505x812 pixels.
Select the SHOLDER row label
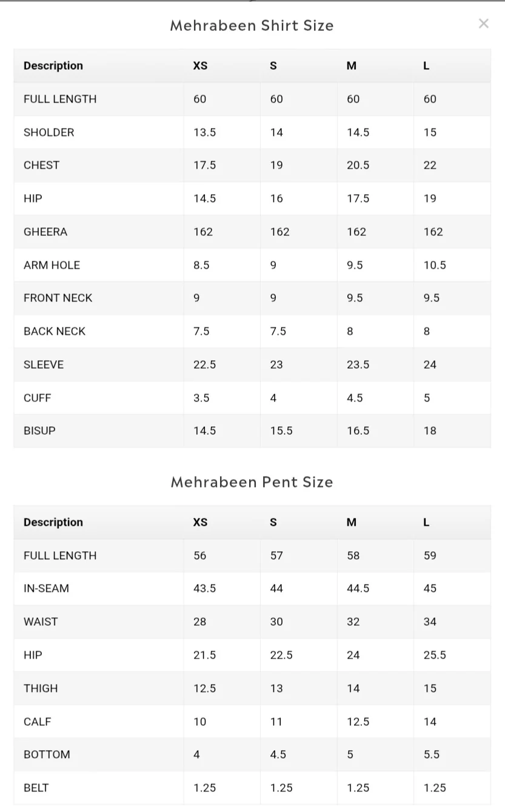[48, 132]
